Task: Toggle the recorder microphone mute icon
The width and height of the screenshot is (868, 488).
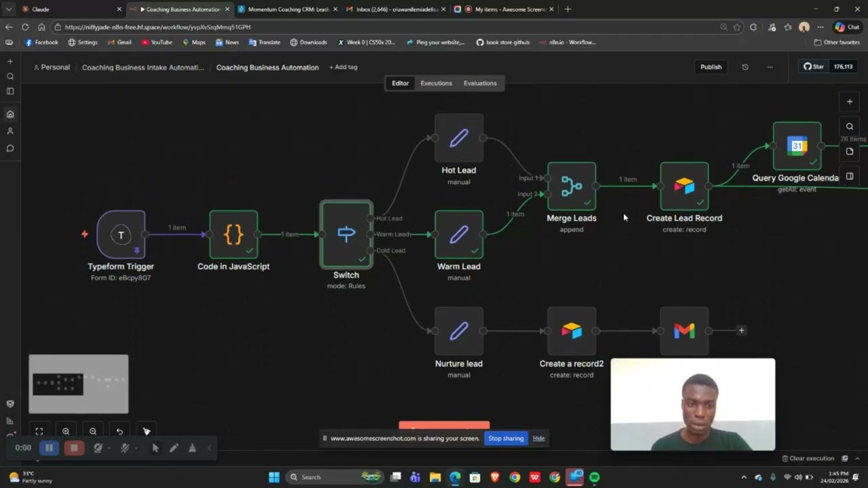Action: pyautogui.click(x=125, y=447)
